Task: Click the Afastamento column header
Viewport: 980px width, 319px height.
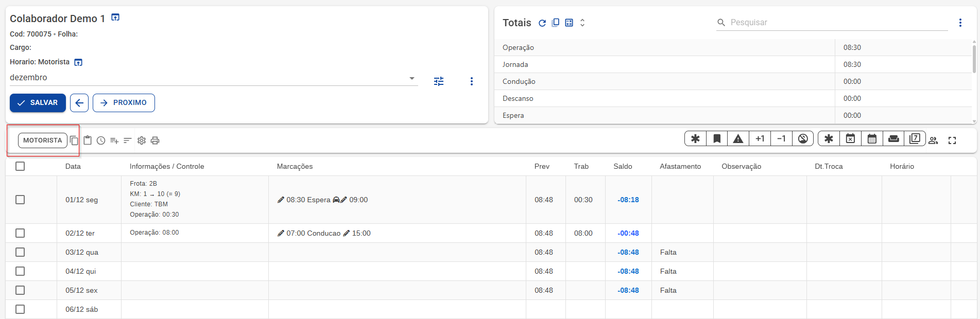Action: pyautogui.click(x=680, y=166)
